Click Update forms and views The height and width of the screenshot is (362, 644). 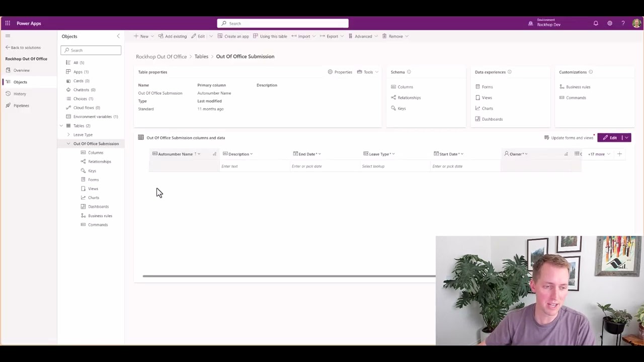569,138
